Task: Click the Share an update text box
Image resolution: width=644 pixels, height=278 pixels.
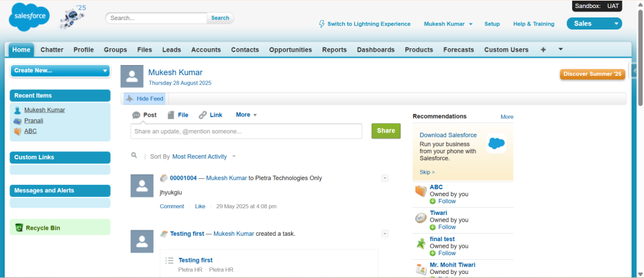Action: pyautogui.click(x=246, y=131)
